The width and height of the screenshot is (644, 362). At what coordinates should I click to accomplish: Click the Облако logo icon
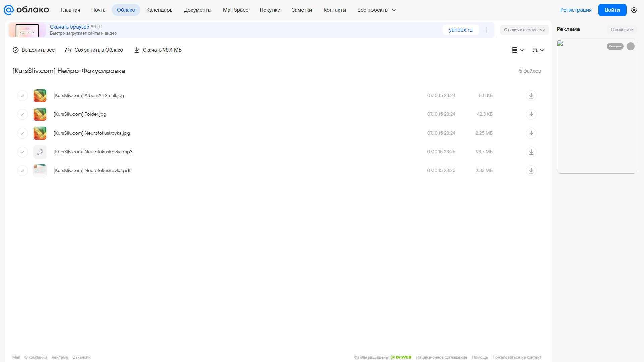(x=9, y=10)
